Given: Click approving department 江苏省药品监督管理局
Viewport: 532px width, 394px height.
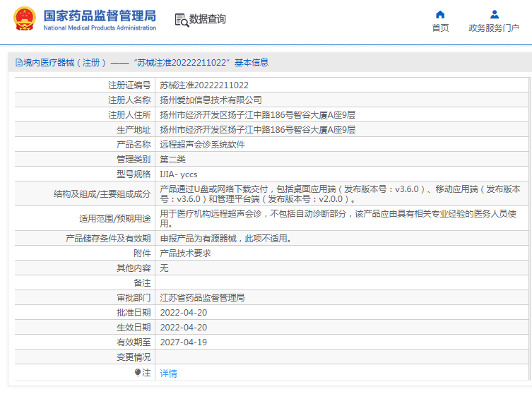Looking at the screenshot, I should (x=202, y=298).
